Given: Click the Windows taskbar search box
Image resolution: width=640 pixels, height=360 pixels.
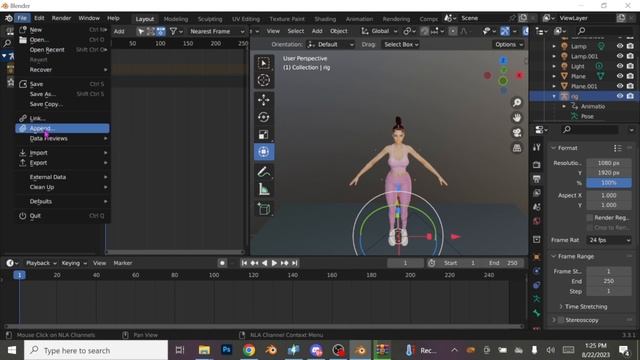Looking at the screenshot, I should click(96, 350).
